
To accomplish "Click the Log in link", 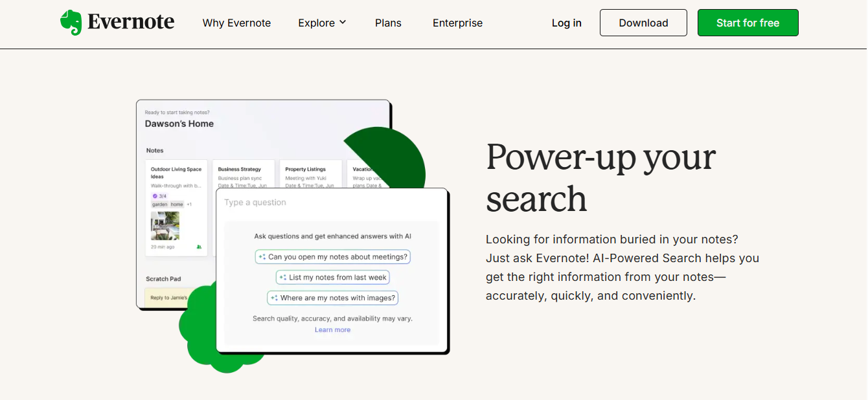I will pos(566,23).
